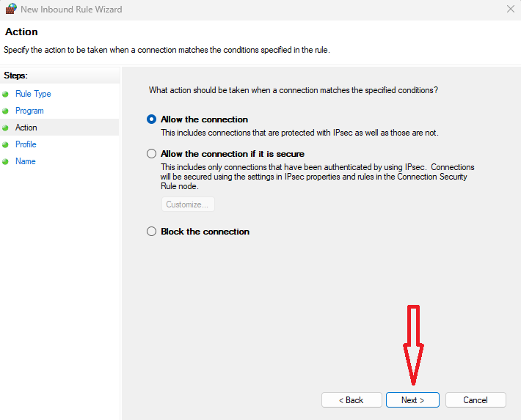The width and height of the screenshot is (521, 420).
Task: Click the green bullet beside Program
Action: click(6, 111)
